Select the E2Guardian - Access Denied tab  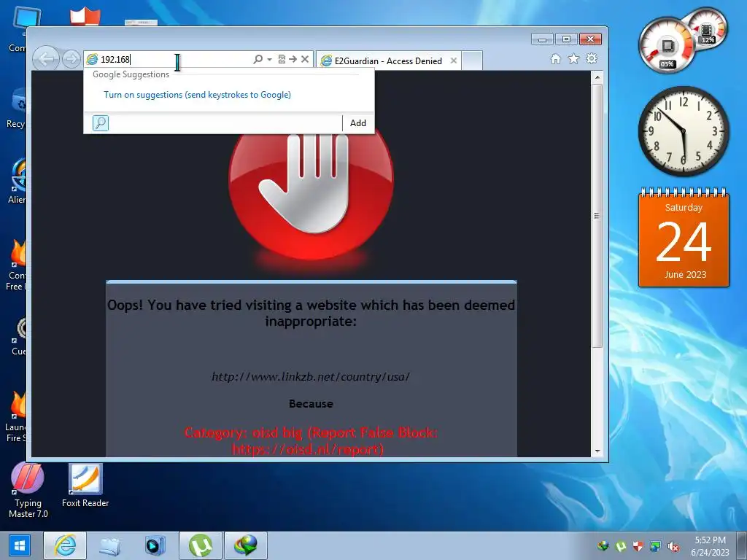click(x=388, y=61)
